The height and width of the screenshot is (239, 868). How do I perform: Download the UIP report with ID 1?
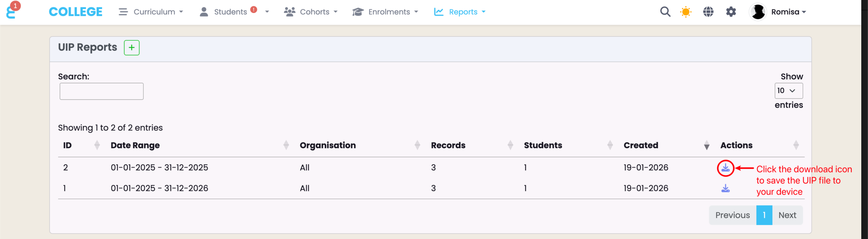point(725,188)
